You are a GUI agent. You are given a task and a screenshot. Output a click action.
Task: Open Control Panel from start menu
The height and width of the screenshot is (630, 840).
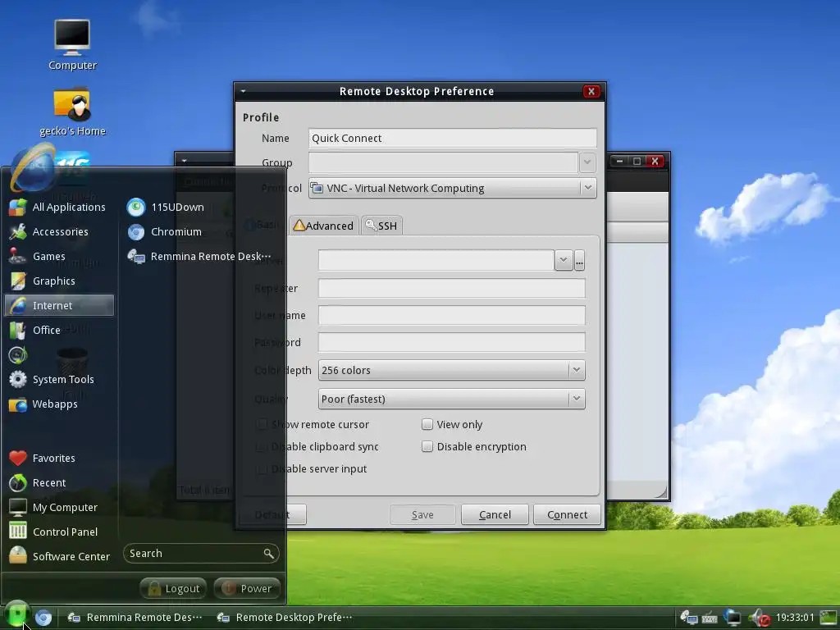(x=53, y=532)
